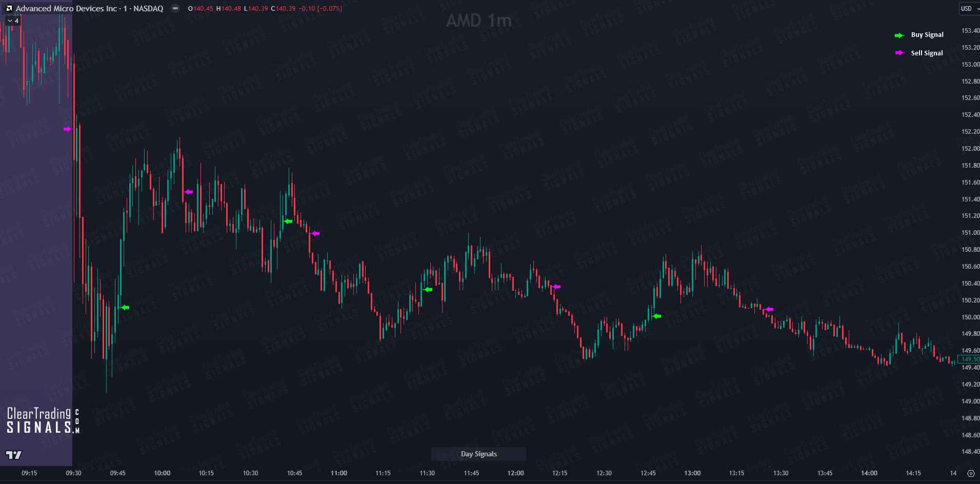The height and width of the screenshot is (484, 980).
Task: Click the Sell Signal legend text
Action: click(x=927, y=53)
